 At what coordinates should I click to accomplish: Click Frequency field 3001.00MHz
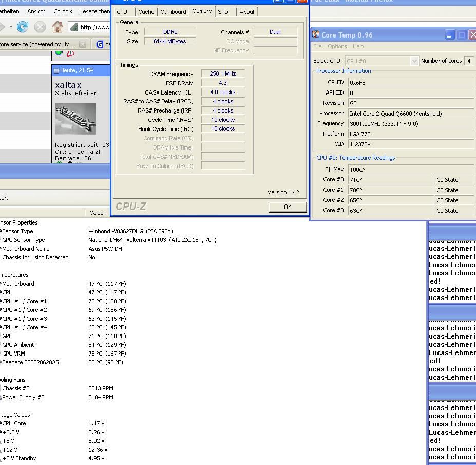coord(412,124)
